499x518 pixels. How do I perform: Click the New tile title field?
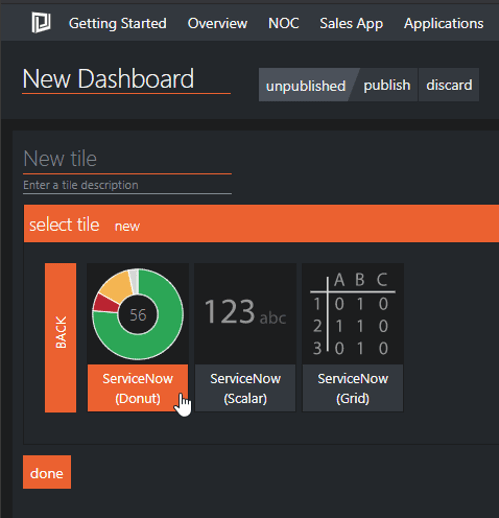click(127, 159)
